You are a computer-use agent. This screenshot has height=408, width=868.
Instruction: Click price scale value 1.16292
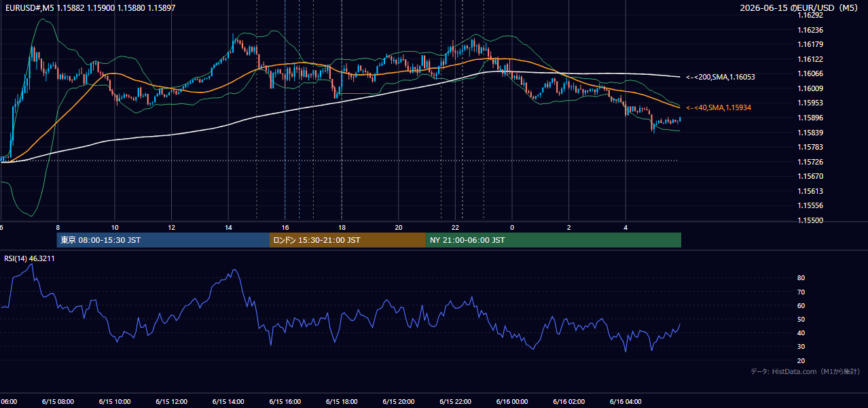coord(810,15)
